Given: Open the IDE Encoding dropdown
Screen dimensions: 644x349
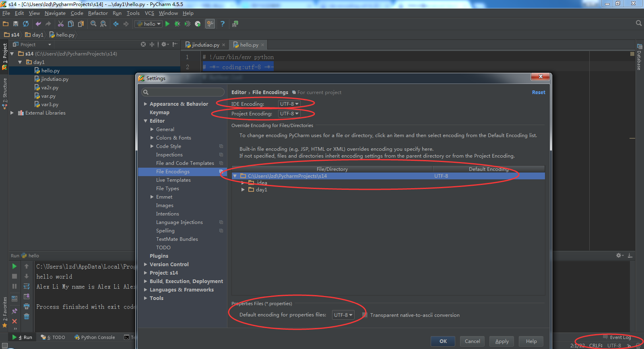Looking at the screenshot, I should click(x=289, y=104).
